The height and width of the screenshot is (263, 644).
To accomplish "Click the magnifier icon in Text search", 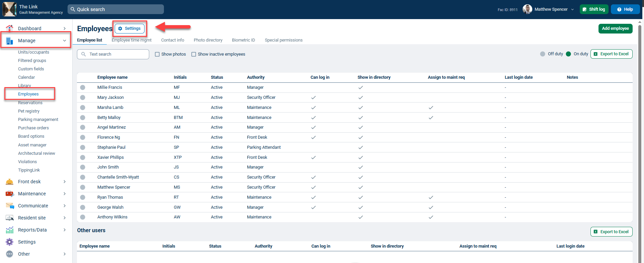I will click(84, 54).
